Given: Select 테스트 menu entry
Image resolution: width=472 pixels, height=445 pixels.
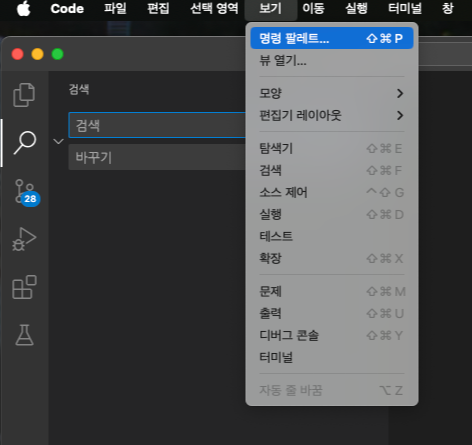Looking at the screenshot, I should coord(332,236).
